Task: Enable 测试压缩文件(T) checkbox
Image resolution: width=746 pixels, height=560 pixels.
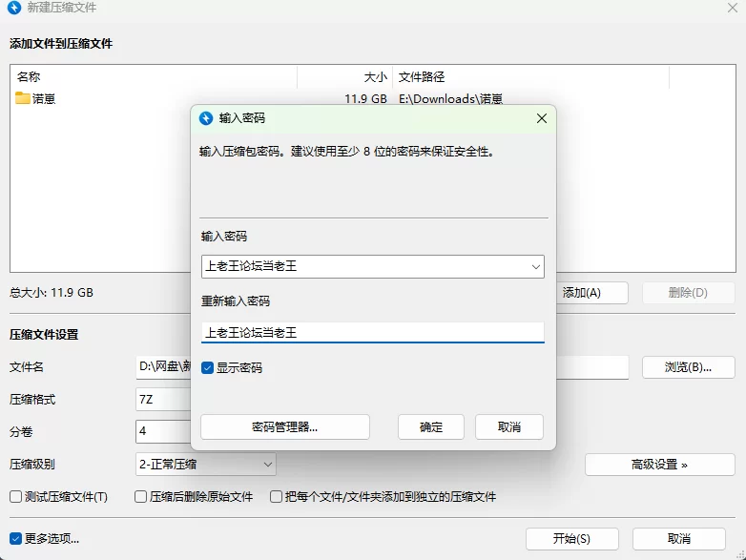Action: tap(15, 497)
